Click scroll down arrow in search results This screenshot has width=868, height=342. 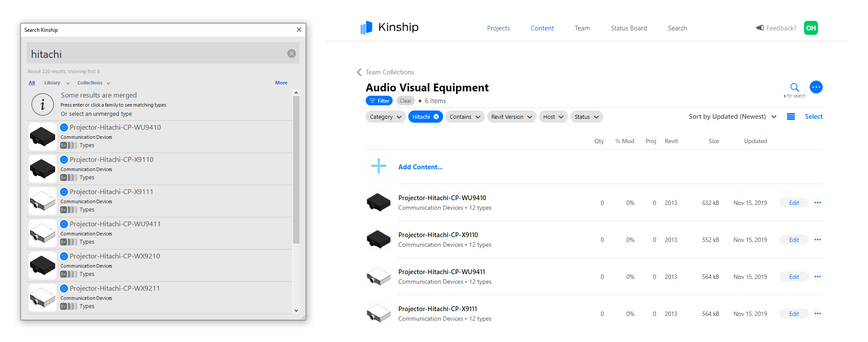pos(296,310)
